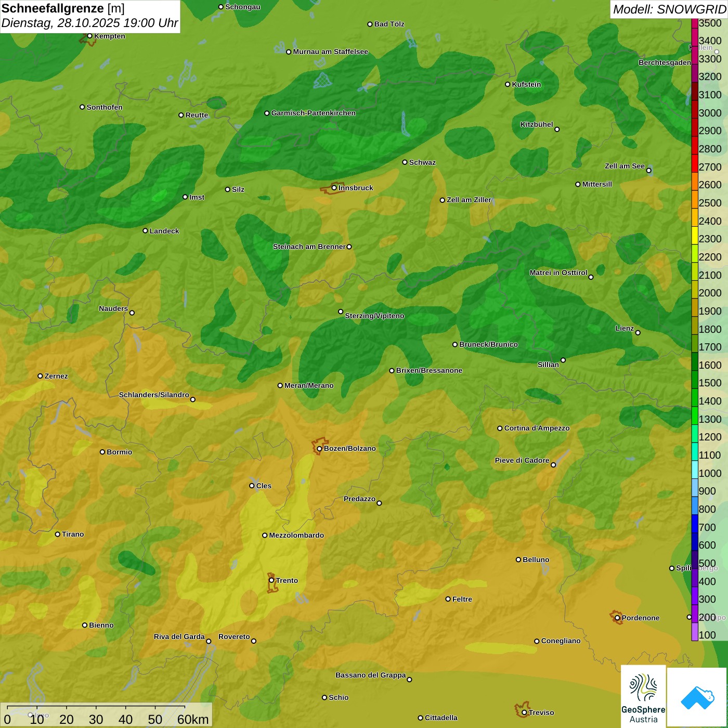The height and width of the screenshot is (728, 728).
Task: Click the Modell: SNOWGRID label
Action: (669, 9)
